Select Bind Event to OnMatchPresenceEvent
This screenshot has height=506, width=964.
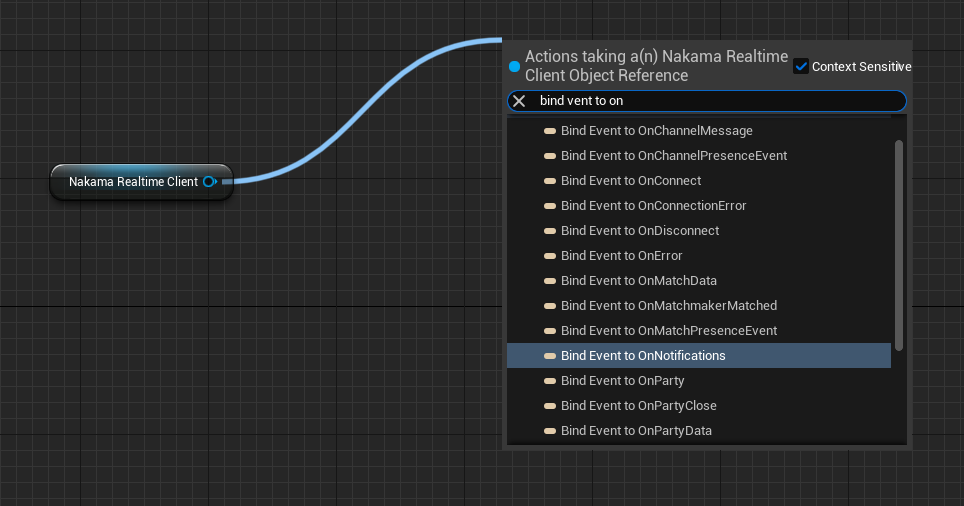tap(668, 331)
